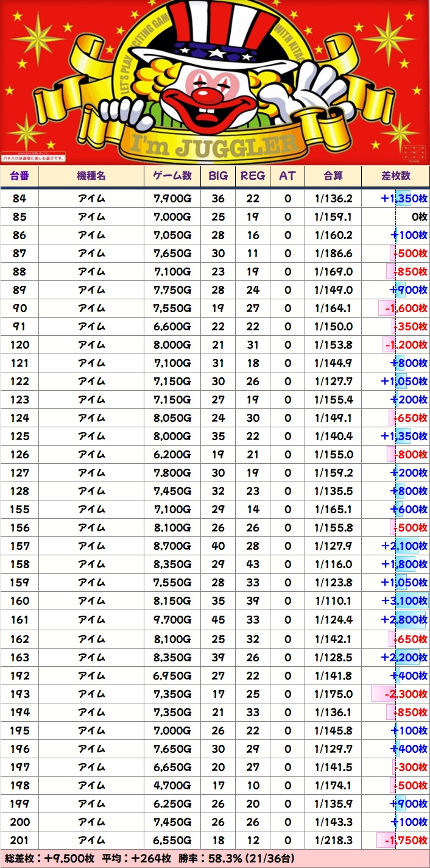Click the 1/218.3 value for machine 201

(x=333, y=841)
